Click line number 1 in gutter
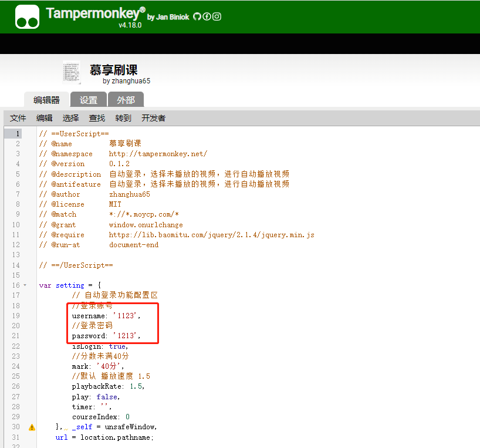 (x=18, y=133)
